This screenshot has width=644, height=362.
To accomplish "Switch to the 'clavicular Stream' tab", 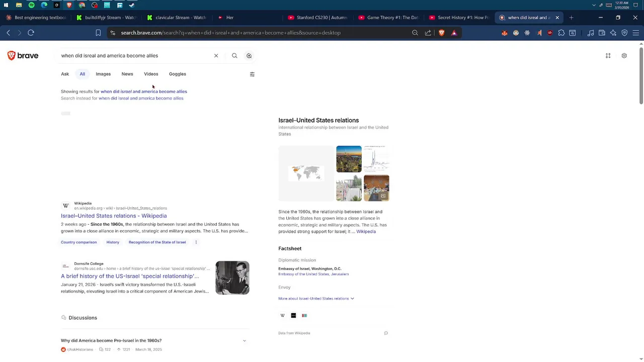I will 177,18.
